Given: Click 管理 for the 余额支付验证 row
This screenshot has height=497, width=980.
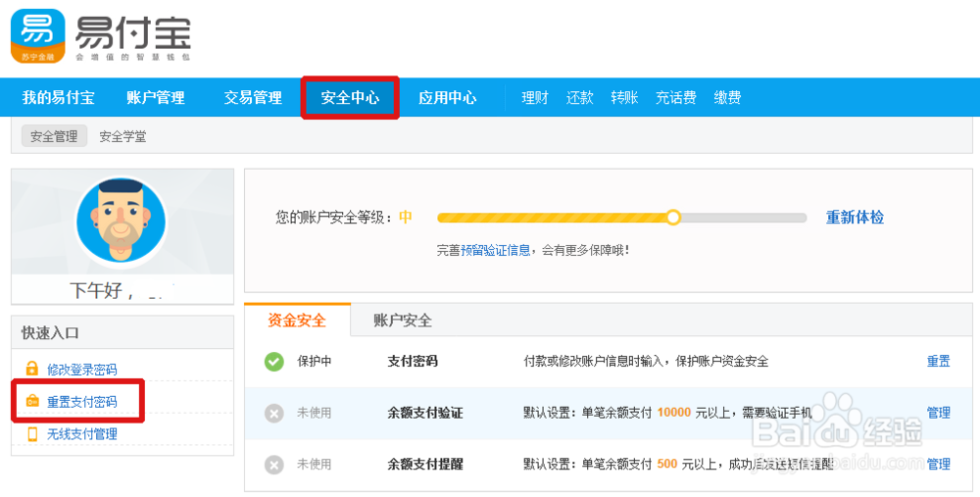Looking at the screenshot, I should pos(938,414).
